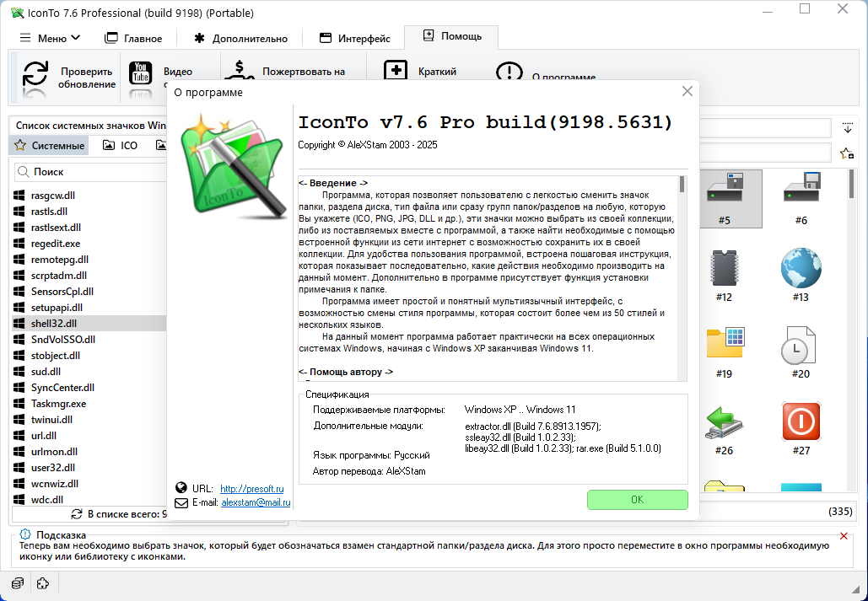868x601 pixels.
Task: Open the http://presoft.ru link
Action: click(252, 489)
